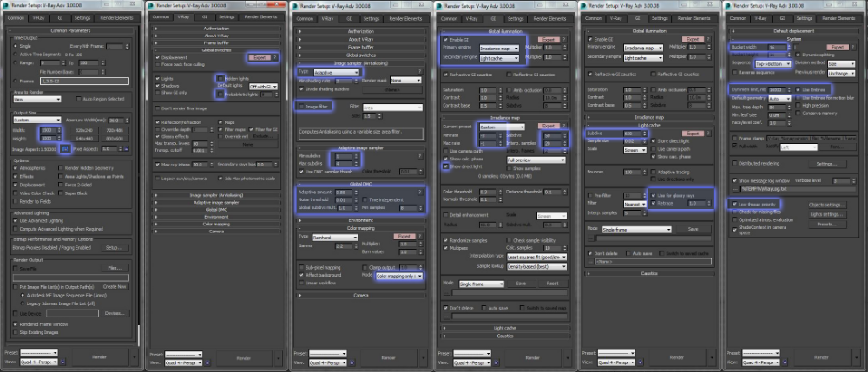Click Reset button in Irradiance map window
Viewport: 868px width, 372px height.
coord(553,284)
